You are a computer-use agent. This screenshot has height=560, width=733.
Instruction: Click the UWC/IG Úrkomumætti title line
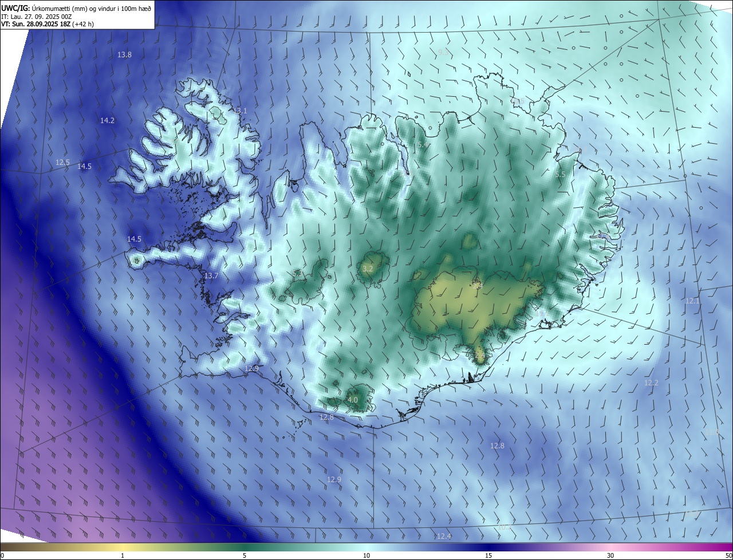pos(76,7)
